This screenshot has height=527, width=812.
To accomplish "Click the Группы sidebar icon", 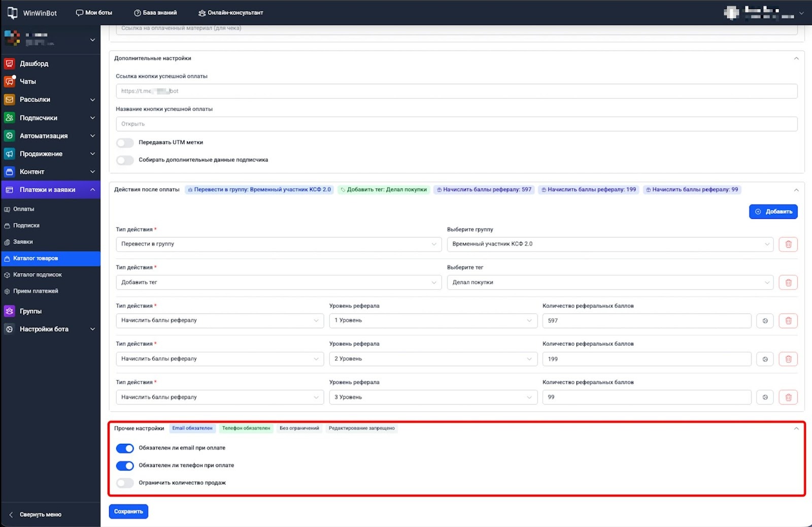I will 9,311.
